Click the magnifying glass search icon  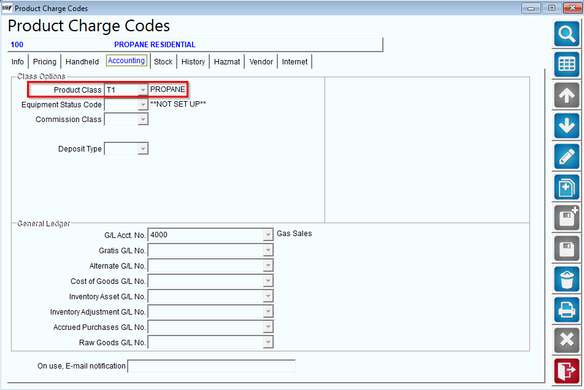[x=566, y=34]
